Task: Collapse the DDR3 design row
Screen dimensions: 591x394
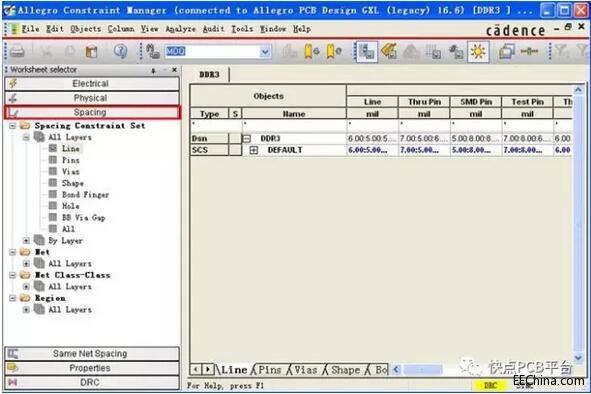Action: point(247,139)
